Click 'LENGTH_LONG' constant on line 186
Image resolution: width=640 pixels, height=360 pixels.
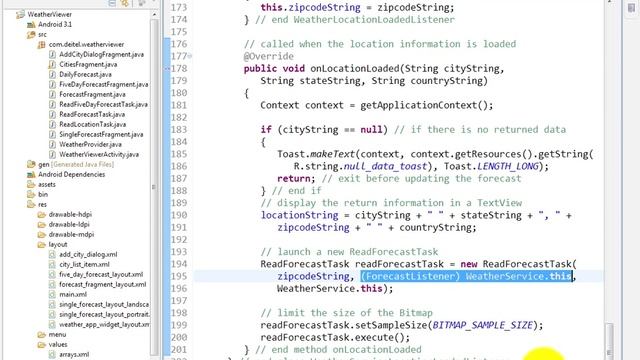pyautogui.click(x=508, y=167)
